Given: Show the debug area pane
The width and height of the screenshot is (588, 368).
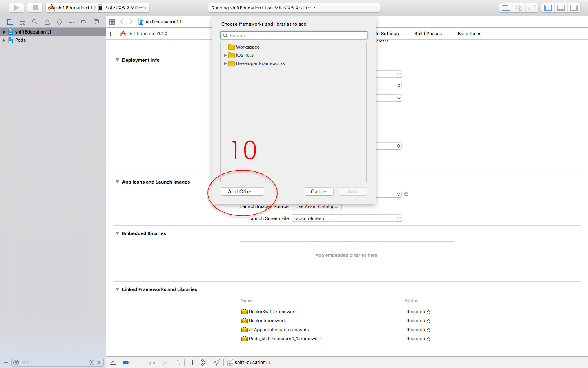Looking at the screenshot, I should point(561,7).
